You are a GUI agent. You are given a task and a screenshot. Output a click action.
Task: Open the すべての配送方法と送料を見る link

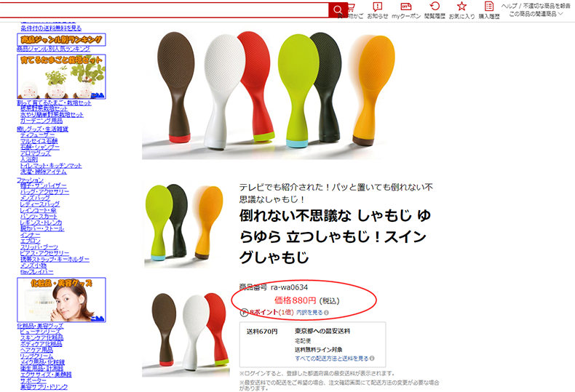tap(332, 359)
